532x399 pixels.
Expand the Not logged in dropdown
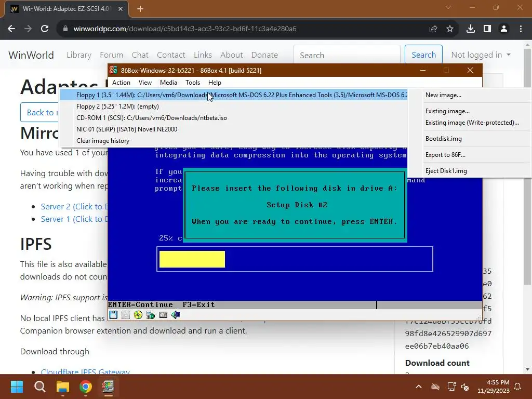[x=481, y=55]
